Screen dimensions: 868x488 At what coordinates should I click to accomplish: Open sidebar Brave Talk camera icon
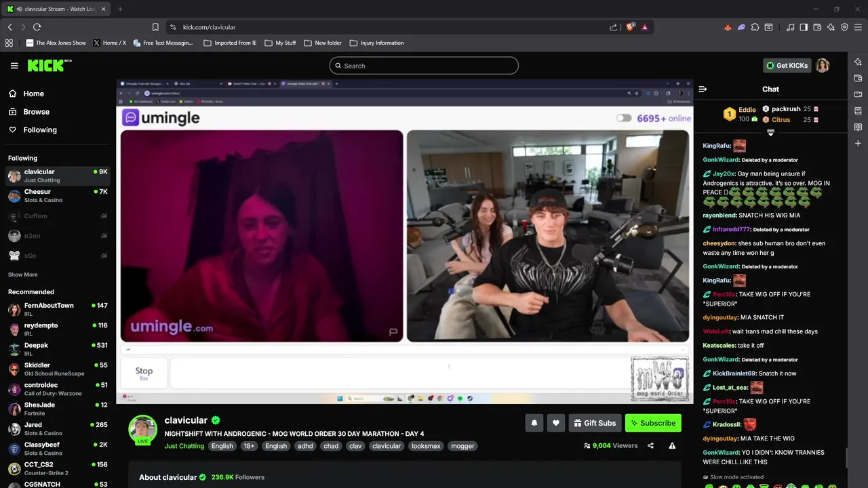[x=858, y=94]
